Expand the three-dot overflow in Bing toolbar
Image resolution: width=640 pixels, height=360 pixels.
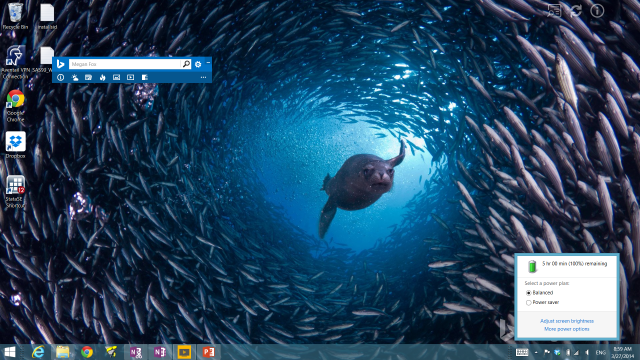pyautogui.click(x=203, y=78)
